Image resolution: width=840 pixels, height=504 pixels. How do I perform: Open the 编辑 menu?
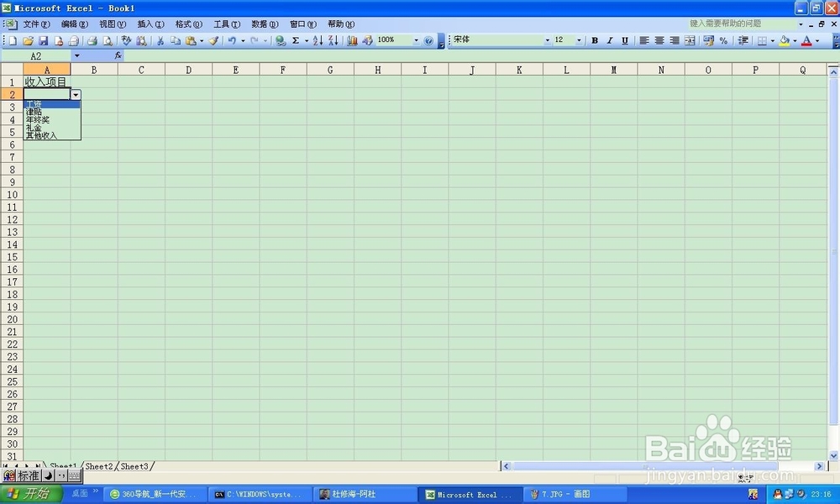tap(75, 24)
